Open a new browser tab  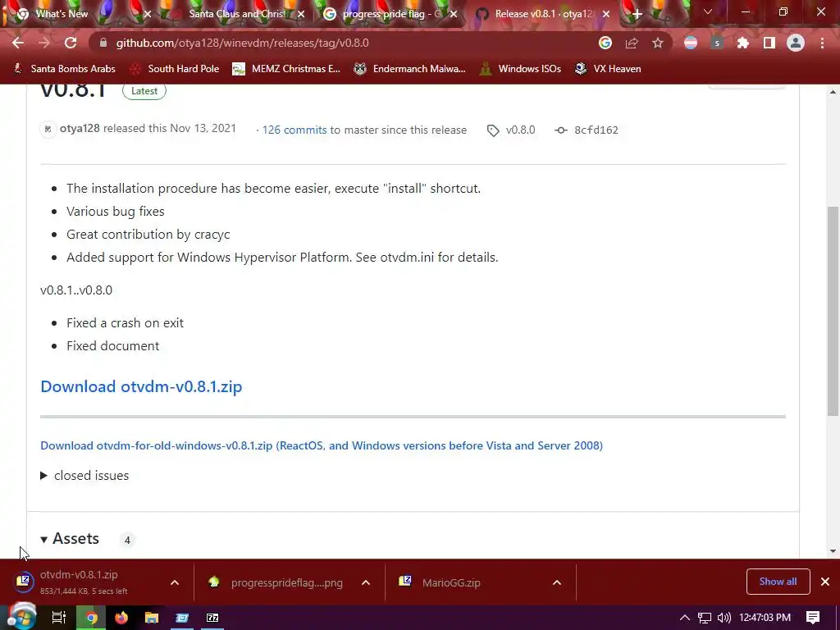click(637, 14)
